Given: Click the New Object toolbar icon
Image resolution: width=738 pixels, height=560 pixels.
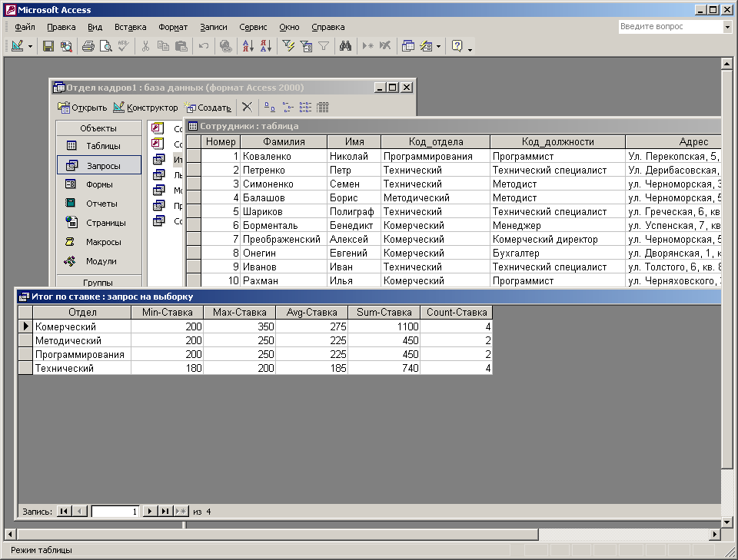Looking at the screenshot, I should (x=426, y=46).
